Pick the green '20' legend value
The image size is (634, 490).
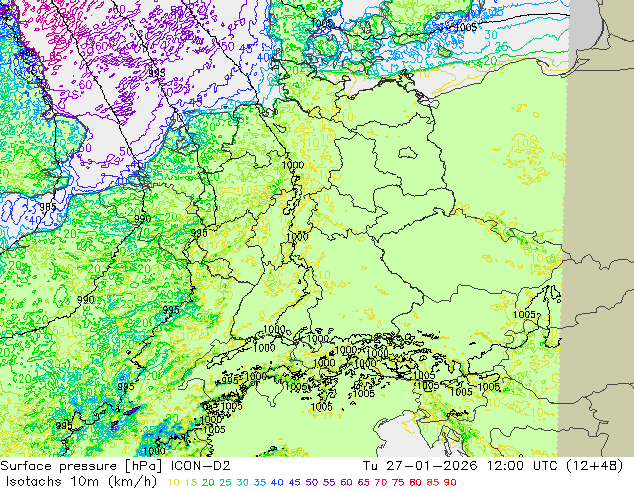(x=208, y=482)
